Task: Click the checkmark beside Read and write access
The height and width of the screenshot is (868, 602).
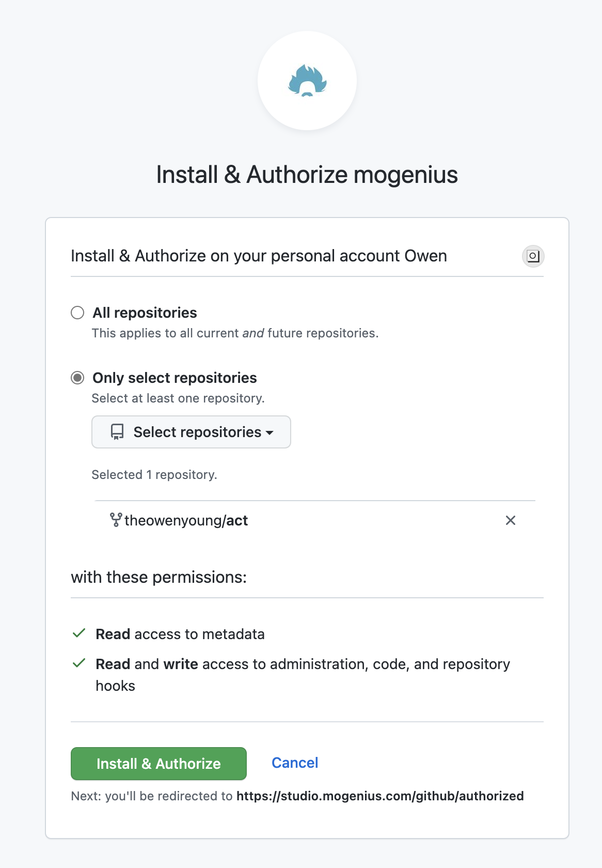Action: [x=79, y=663]
